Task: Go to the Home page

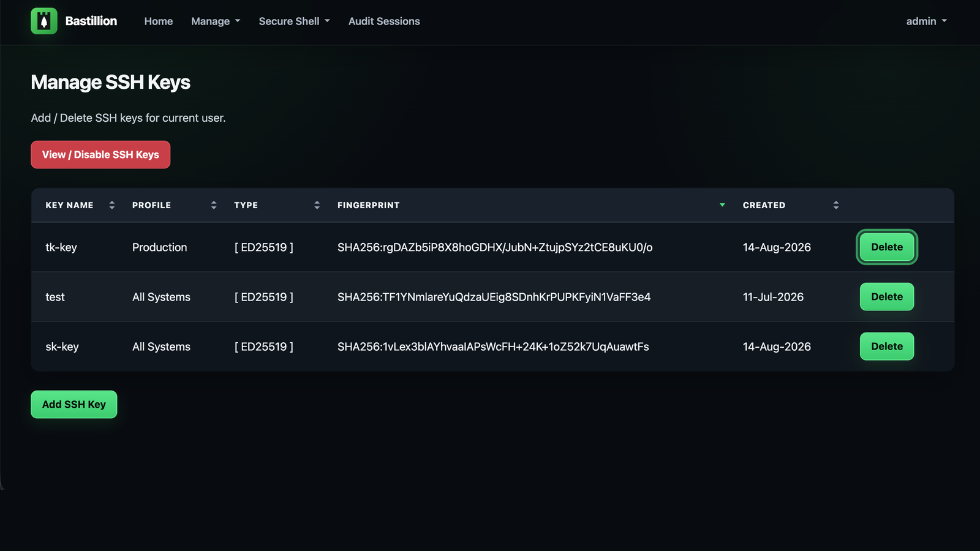Action: coord(159,21)
